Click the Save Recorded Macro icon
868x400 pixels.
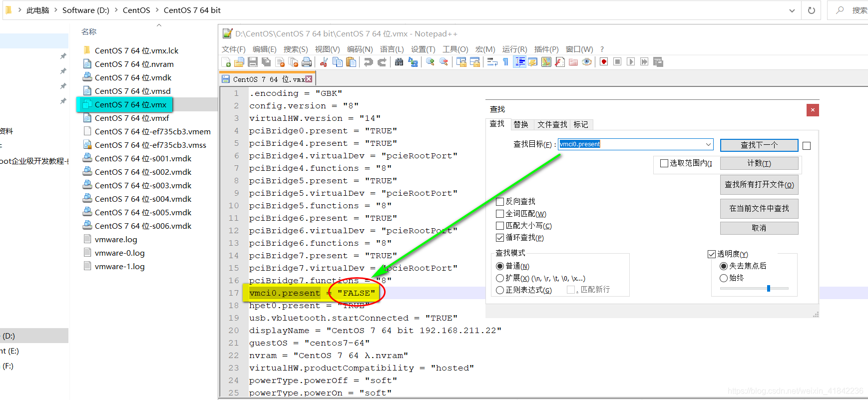tap(658, 62)
